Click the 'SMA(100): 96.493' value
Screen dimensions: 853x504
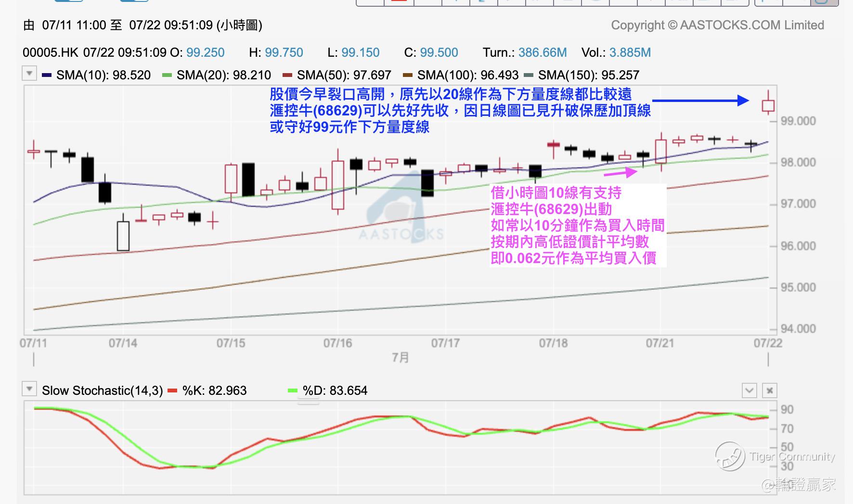pos(468,76)
